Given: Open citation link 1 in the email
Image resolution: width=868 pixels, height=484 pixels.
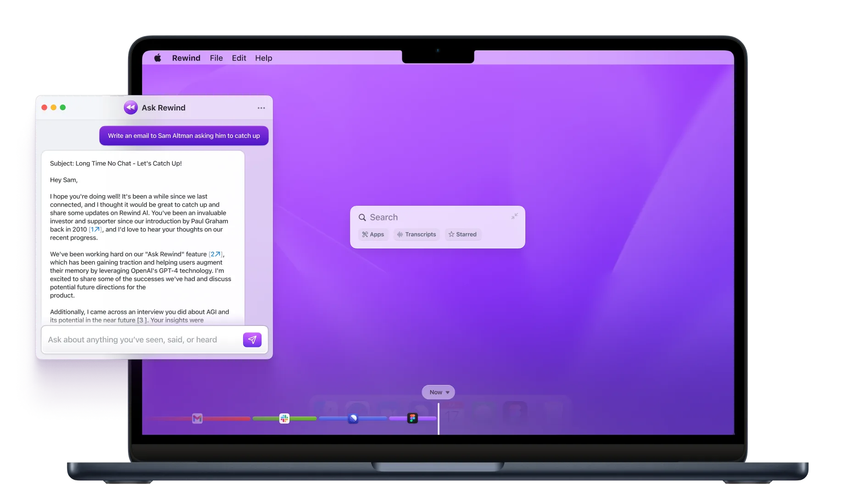Looking at the screenshot, I should [95, 230].
